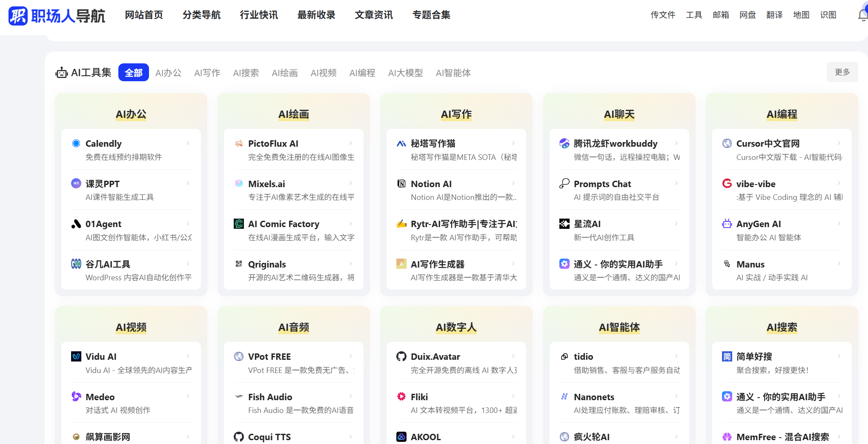Expand the Cursor中文官网 entry arrow
This screenshot has height=444, width=868.
point(839,143)
